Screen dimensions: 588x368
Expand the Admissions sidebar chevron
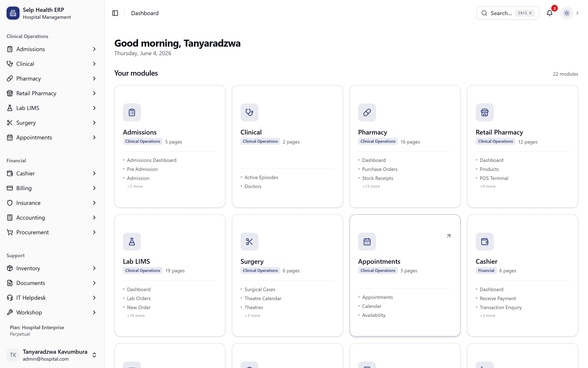(x=94, y=49)
